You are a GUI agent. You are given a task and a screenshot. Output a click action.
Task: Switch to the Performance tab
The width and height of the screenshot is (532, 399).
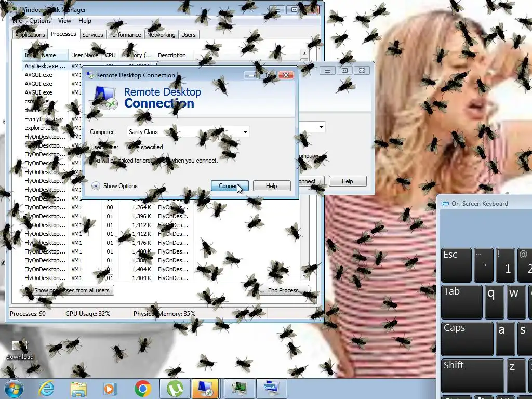(x=125, y=35)
